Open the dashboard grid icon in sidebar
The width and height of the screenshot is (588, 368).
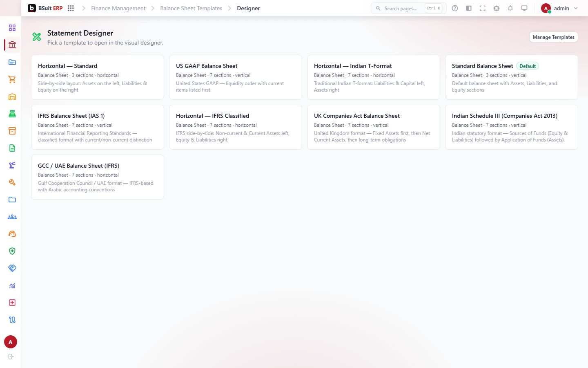(12, 28)
